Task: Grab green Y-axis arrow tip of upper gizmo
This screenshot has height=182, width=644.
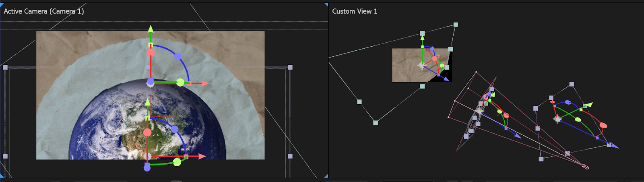Action: 151,29
